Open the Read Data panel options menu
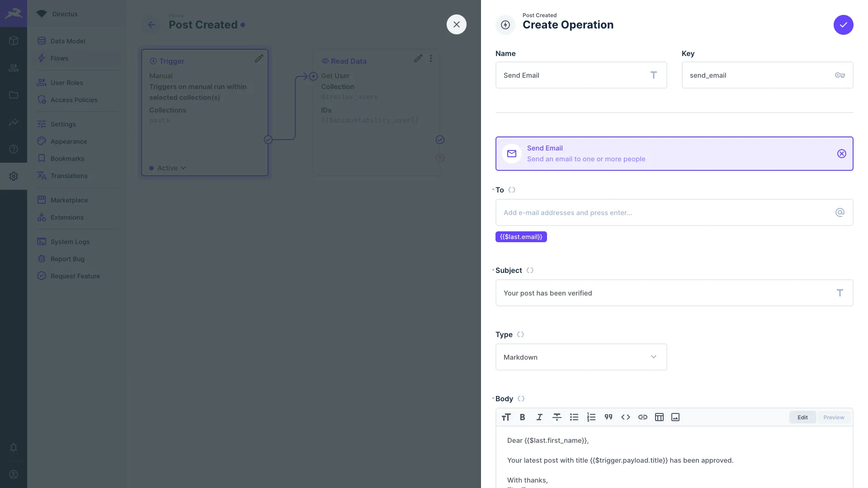This screenshot has width=868, height=488. [x=431, y=58]
